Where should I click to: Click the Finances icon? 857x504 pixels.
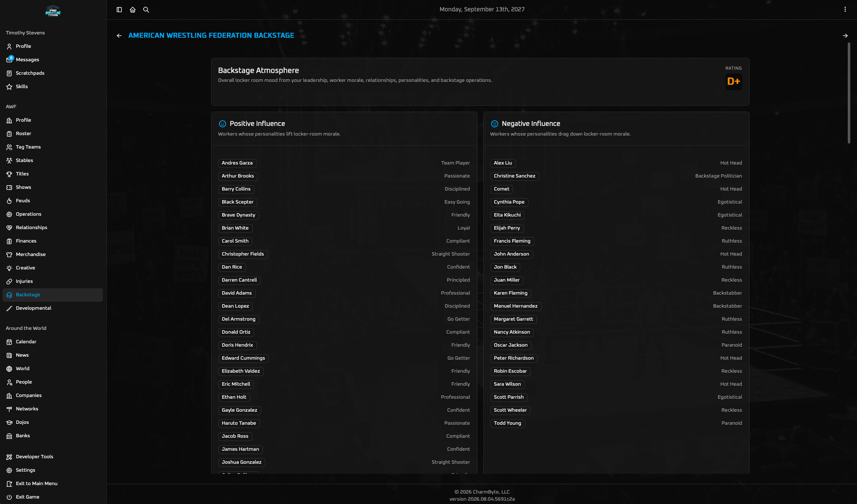(x=9, y=241)
